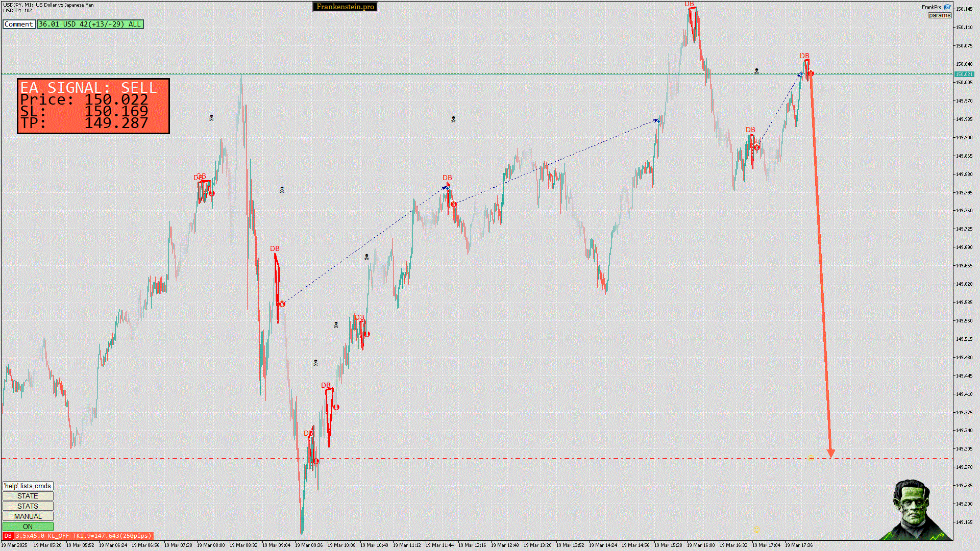Toggle the green ON button off
Screen dimensions: 980x551
coord(28,527)
